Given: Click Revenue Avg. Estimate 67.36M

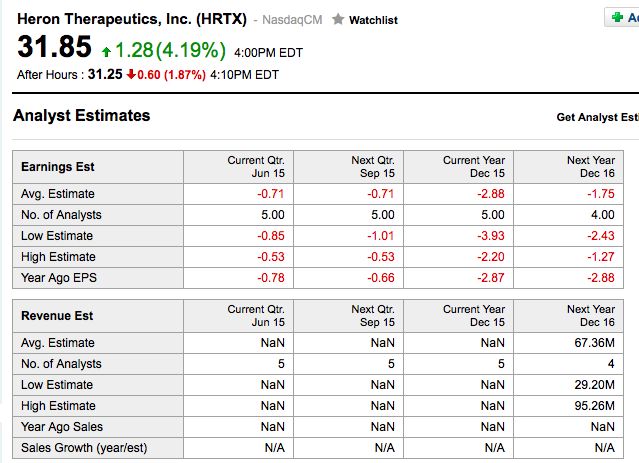Looking at the screenshot, I should point(595,343).
